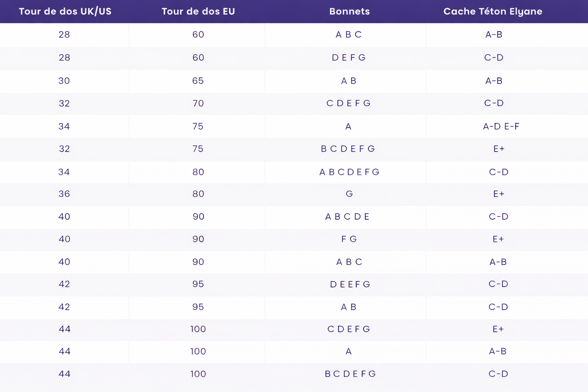The width and height of the screenshot is (588, 392).
Task: Select the EU size 70 cell
Action: pos(198,103)
